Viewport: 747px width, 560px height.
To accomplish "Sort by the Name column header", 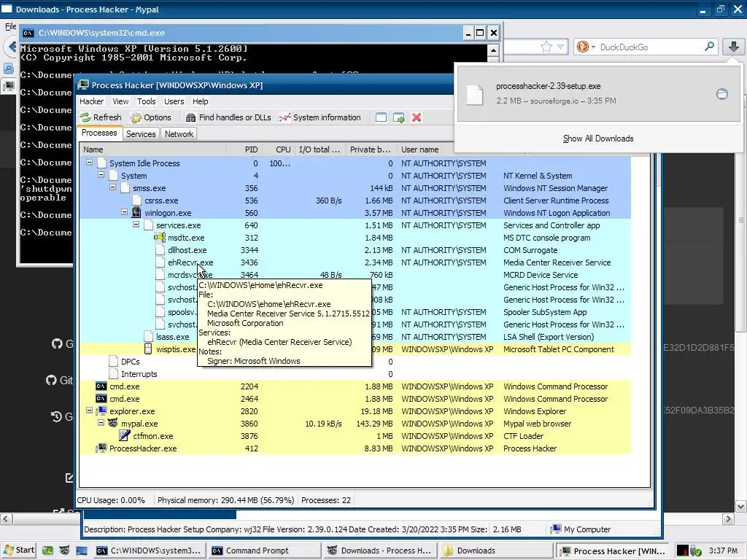I will pos(152,149).
